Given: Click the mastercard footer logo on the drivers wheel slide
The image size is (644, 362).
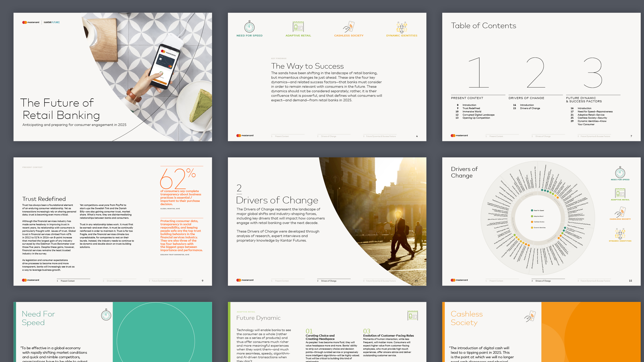Looking at the screenshot, I should click(459, 280).
